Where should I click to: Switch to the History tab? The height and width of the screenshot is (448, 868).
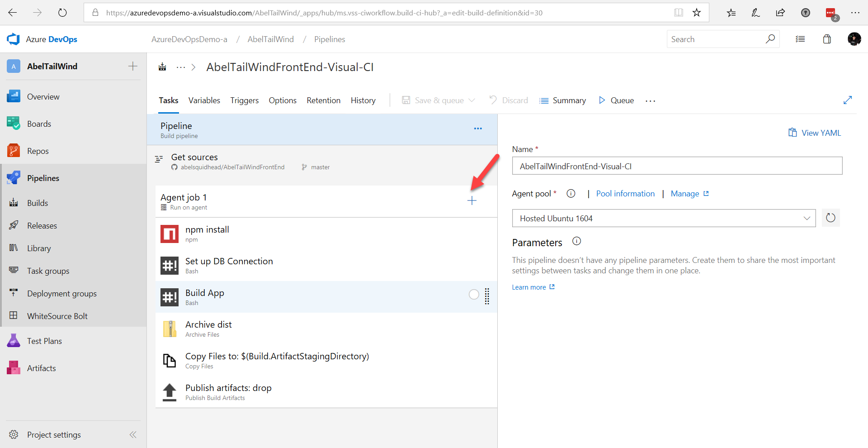363,100
